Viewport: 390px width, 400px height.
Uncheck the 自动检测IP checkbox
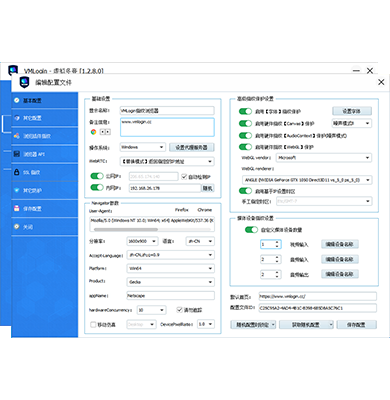pos(184,176)
